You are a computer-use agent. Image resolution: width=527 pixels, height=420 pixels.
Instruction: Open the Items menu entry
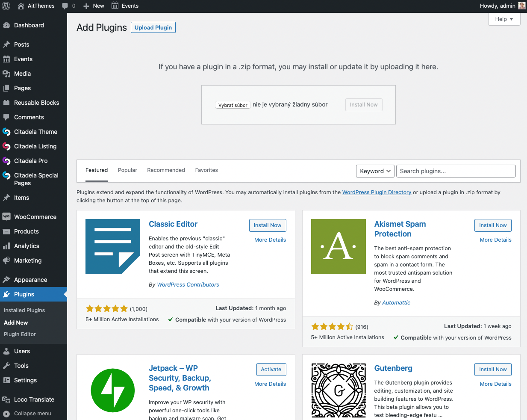33,198
